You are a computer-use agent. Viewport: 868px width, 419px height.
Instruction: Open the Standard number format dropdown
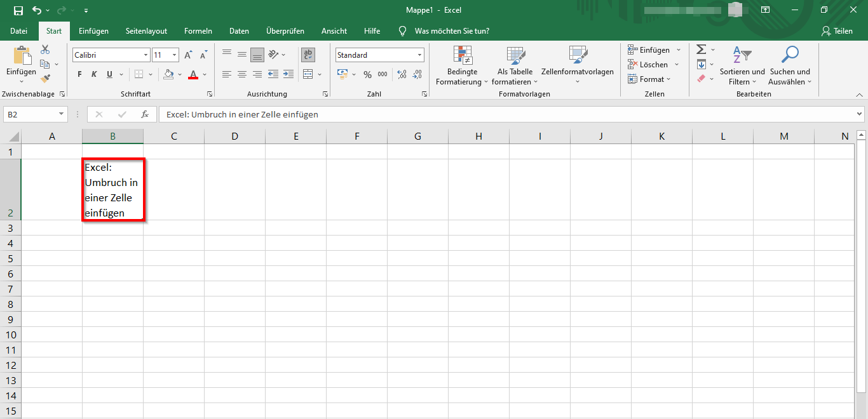[x=420, y=55]
